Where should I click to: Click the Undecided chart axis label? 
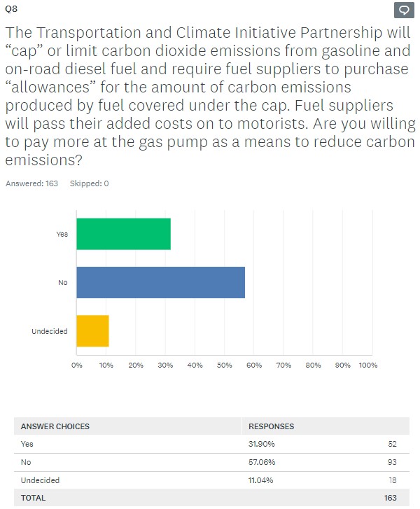click(50, 330)
